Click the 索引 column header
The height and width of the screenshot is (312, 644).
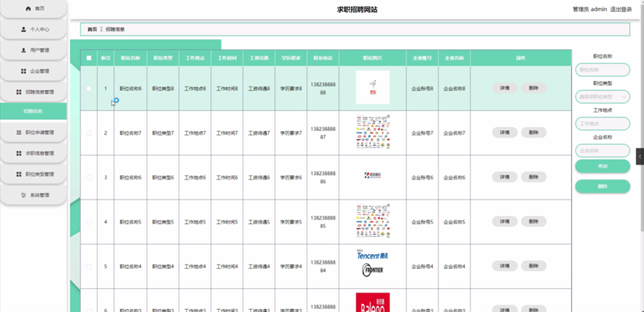(106, 58)
